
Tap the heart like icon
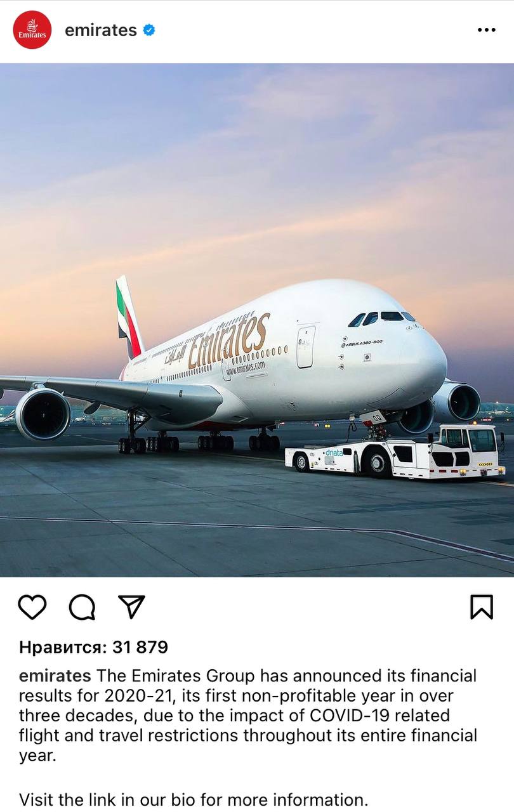(x=32, y=607)
